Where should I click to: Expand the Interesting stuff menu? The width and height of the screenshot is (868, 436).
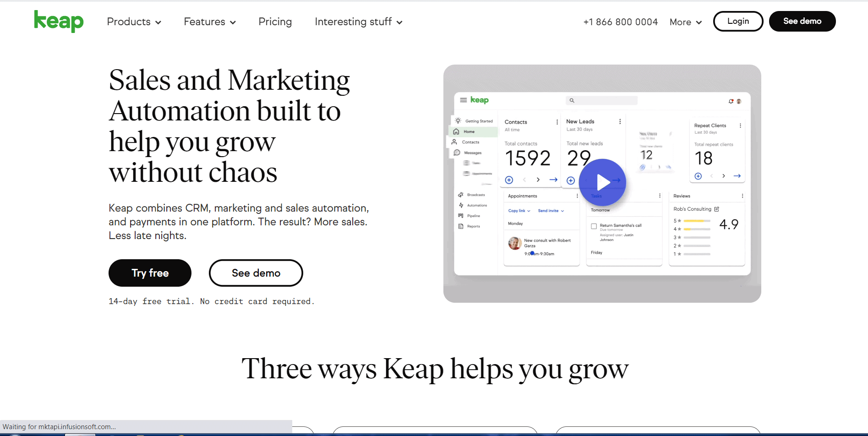point(359,22)
